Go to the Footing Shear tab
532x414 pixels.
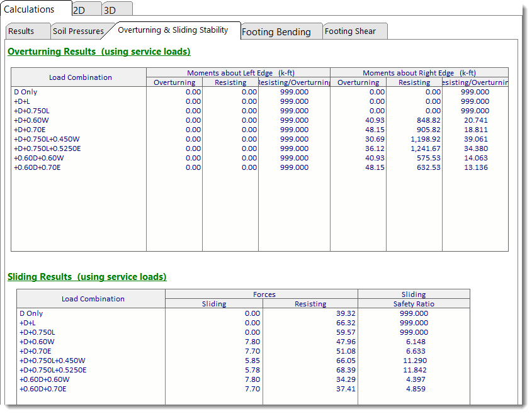click(350, 31)
